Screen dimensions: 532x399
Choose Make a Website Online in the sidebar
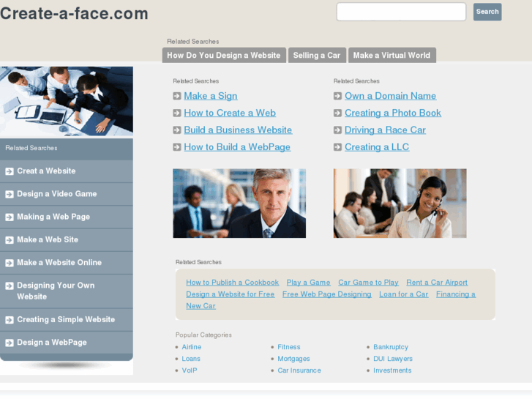[x=66, y=263]
